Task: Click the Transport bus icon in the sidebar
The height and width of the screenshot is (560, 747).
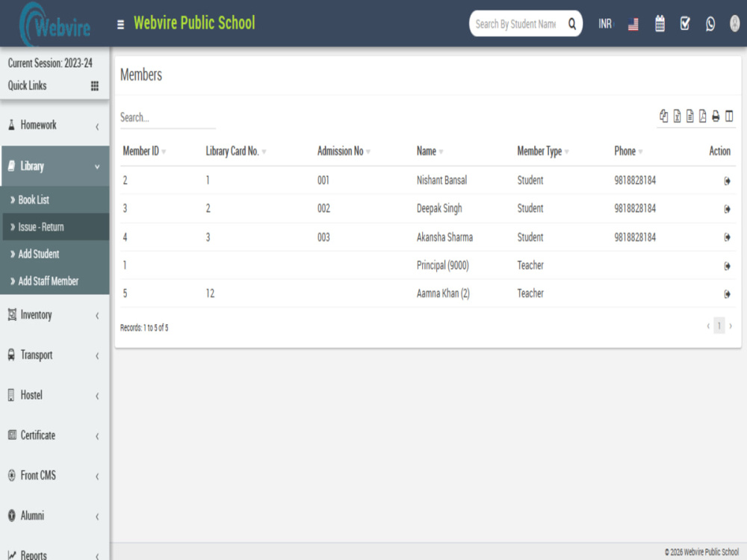Action: pyautogui.click(x=11, y=355)
